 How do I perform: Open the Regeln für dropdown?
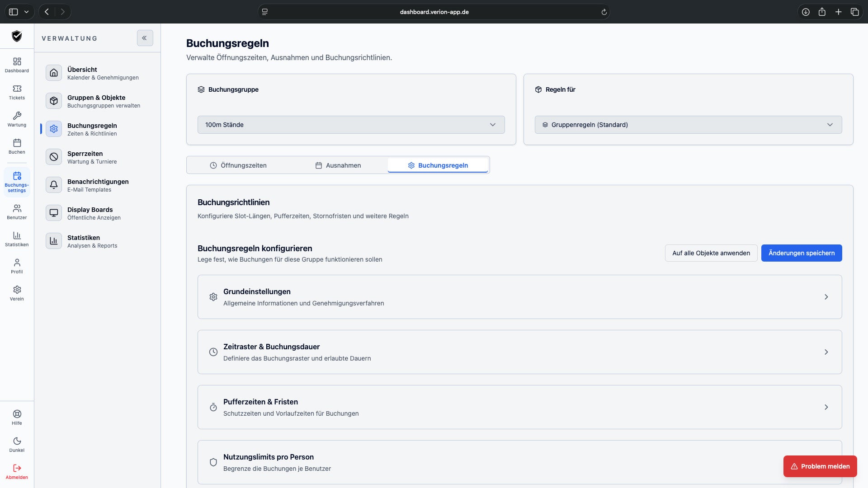point(688,125)
